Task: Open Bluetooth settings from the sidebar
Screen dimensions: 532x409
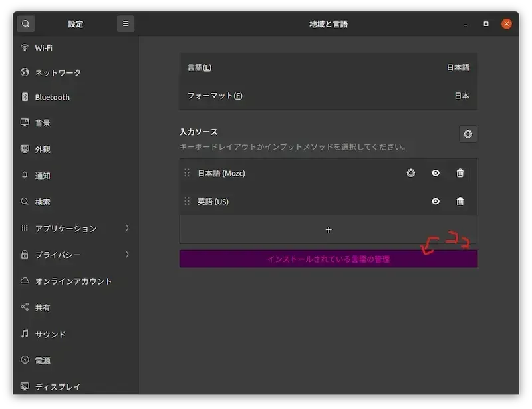Action: click(51, 97)
